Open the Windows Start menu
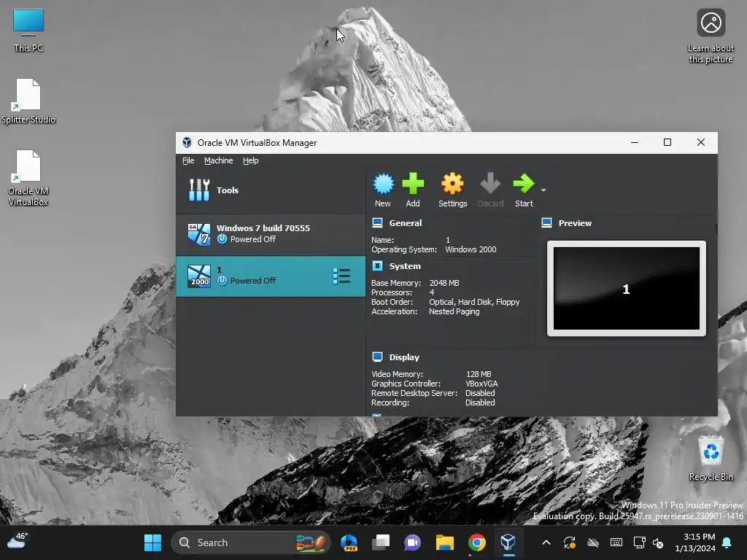This screenshot has width=747, height=560. [153, 542]
